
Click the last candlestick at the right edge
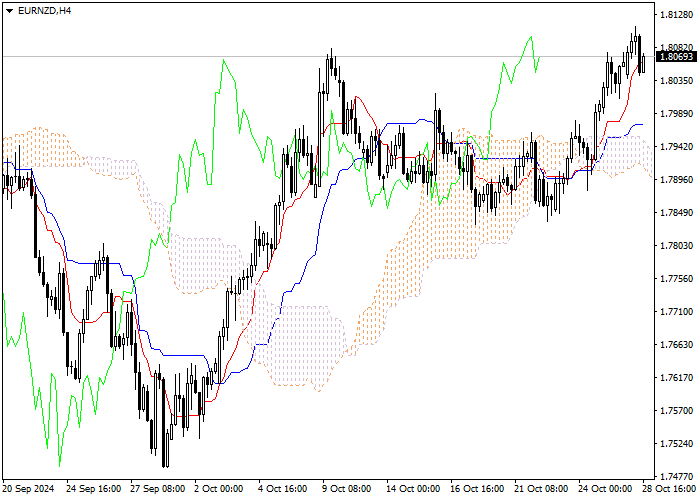(x=644, y=64)
